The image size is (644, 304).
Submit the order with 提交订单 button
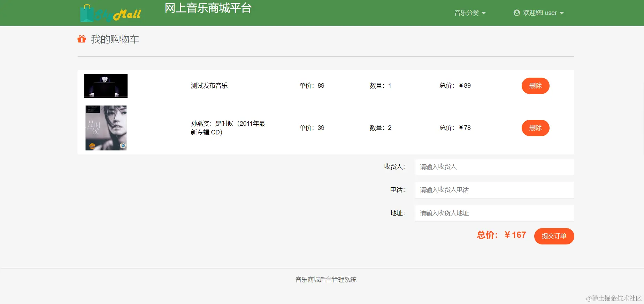click(x=554, y=236)
